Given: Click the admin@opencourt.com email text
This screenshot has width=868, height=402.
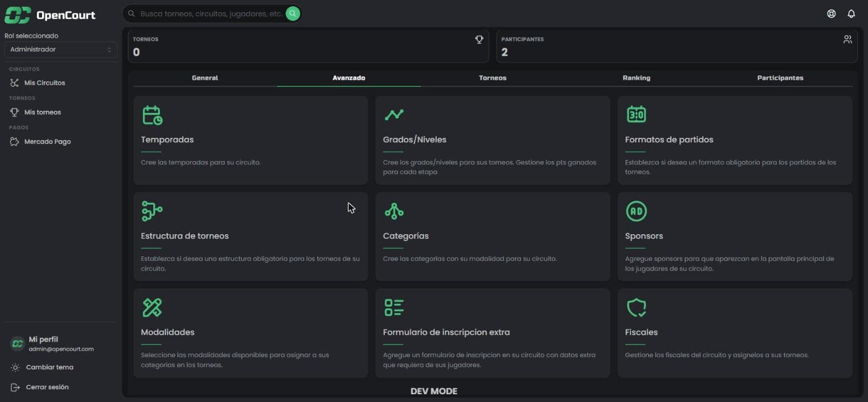Looking at the screenshot, I should coord(61,349).
